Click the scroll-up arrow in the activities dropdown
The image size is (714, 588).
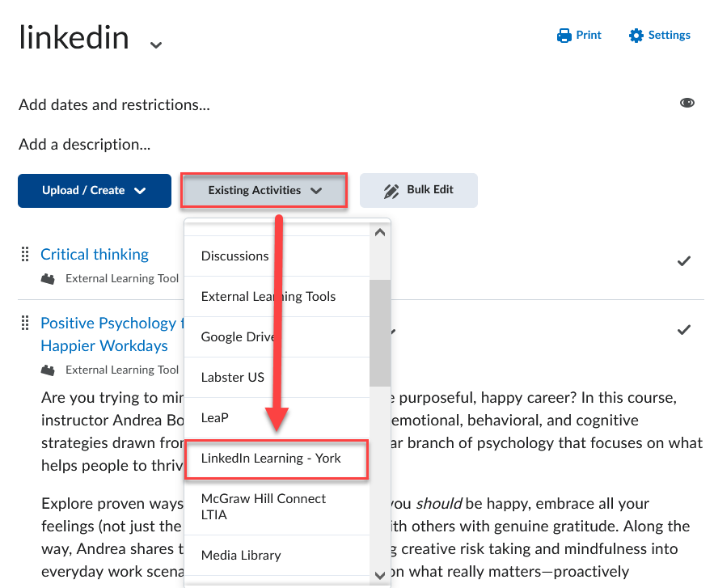coord(380,232)
